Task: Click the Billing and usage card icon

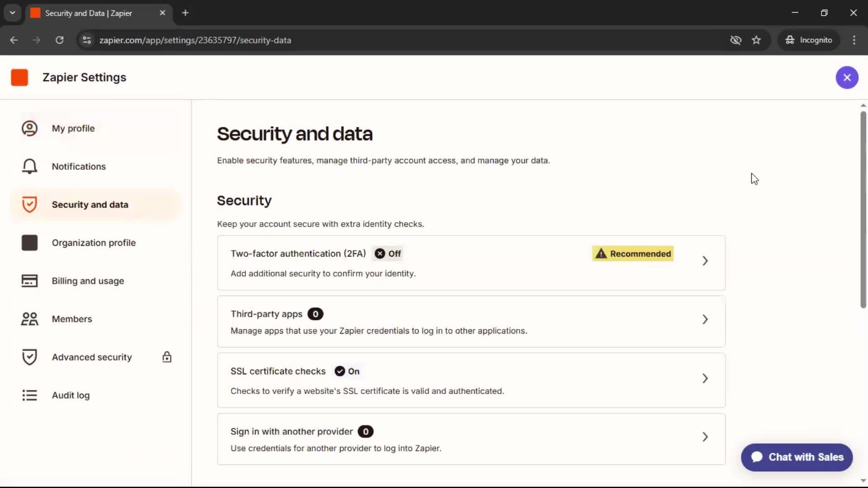Action: click(x=29, y=281)
